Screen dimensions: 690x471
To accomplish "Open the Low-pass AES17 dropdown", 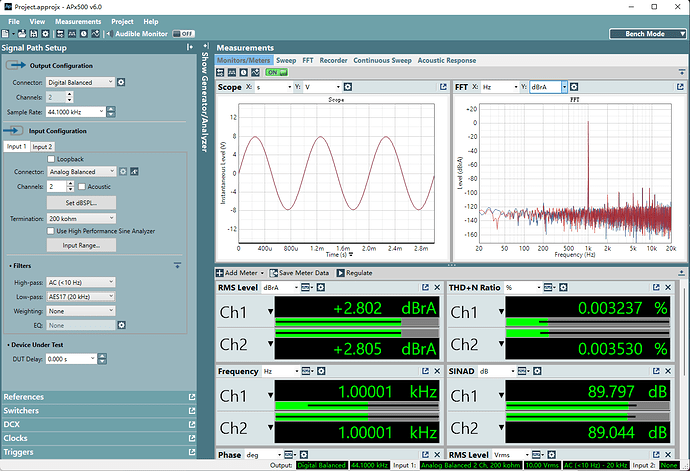I will coord(81,297).
